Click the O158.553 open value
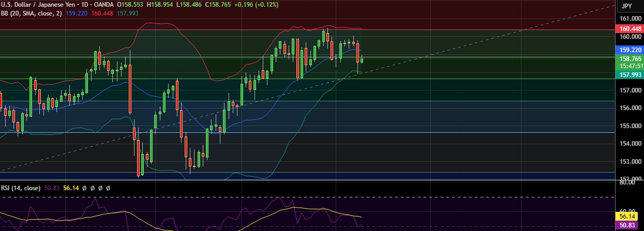 click(131, 4)
